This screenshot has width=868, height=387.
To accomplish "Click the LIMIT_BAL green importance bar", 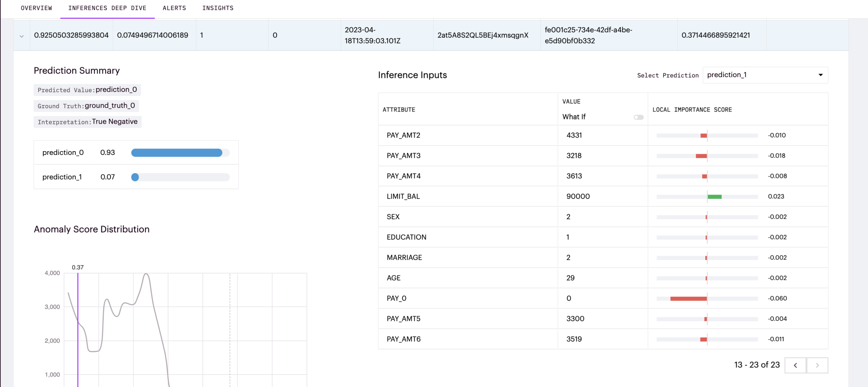I will coord(715,197).
